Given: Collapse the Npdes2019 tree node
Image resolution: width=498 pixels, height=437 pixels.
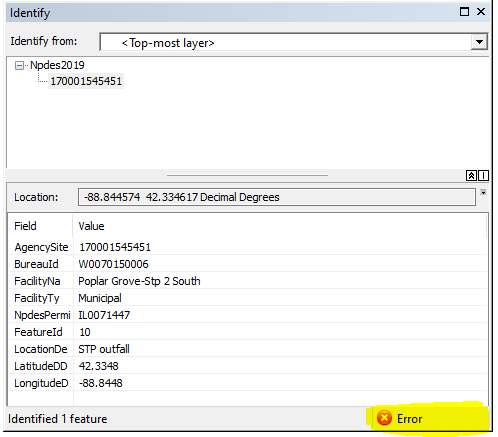Looking at the screenshot, I should pos(19,65).
